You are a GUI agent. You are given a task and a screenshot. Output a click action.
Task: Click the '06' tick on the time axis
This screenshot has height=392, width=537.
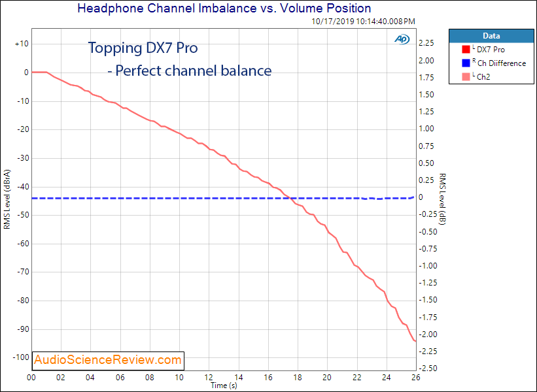120,378
